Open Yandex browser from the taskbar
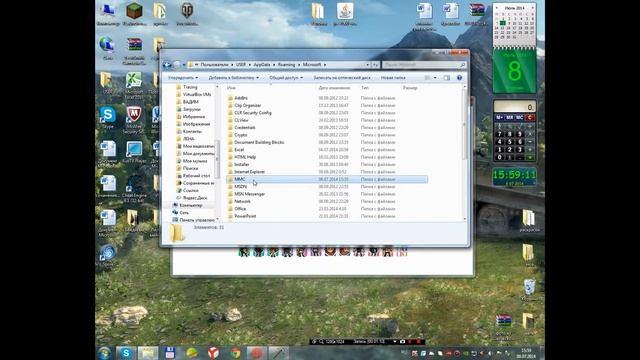Image resolution: width=640 pixels, height=360 pixels. point(213,353)
